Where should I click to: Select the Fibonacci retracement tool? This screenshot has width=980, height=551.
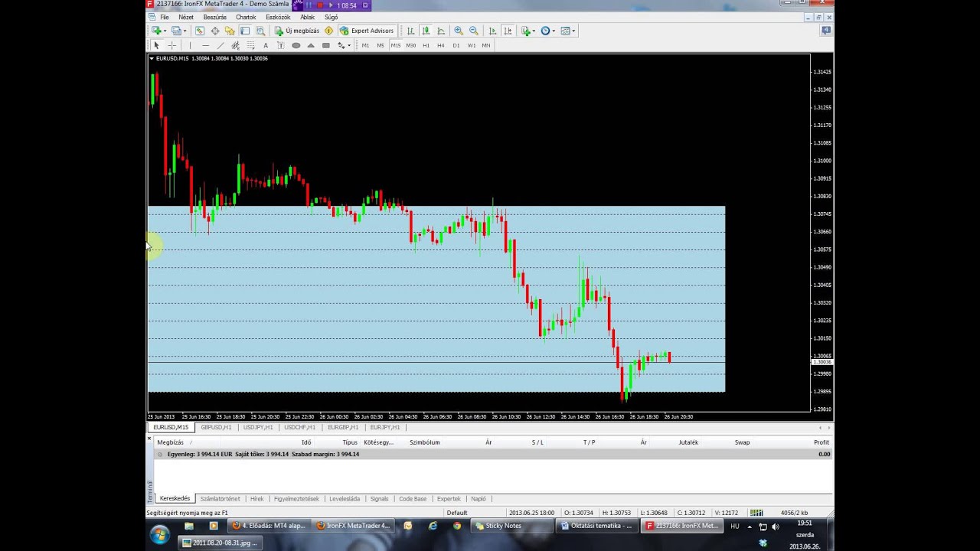coord(251,45)
